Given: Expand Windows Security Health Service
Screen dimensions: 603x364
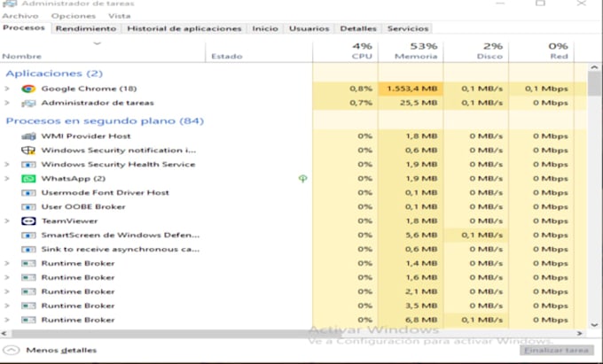Looking at the screenshot, I should click(x=6, y=165).
